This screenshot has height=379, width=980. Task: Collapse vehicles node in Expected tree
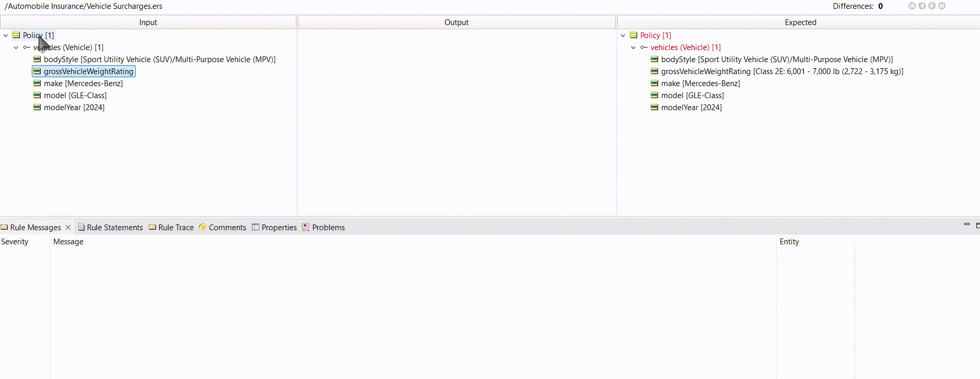(x=634, y=48)
